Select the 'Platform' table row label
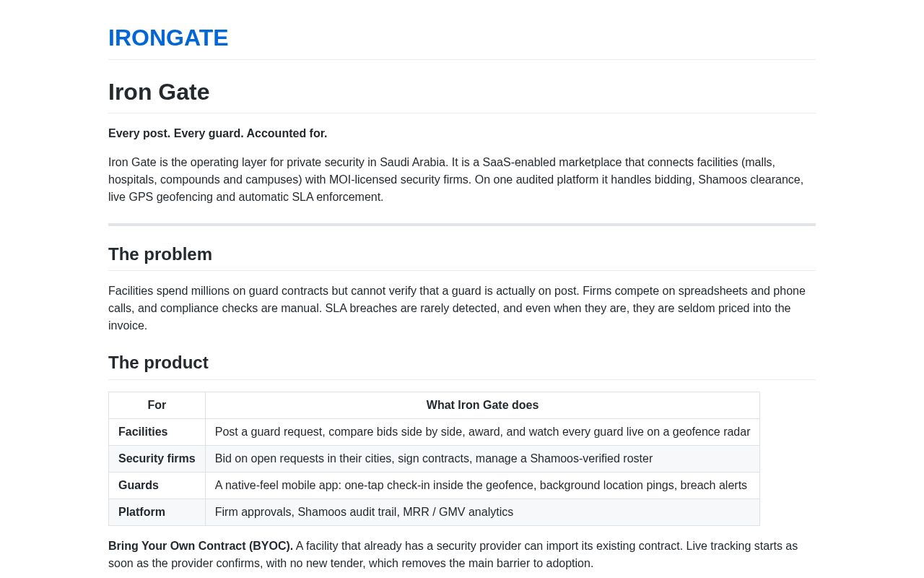The image size is (924, 578). tap(141, 512)
